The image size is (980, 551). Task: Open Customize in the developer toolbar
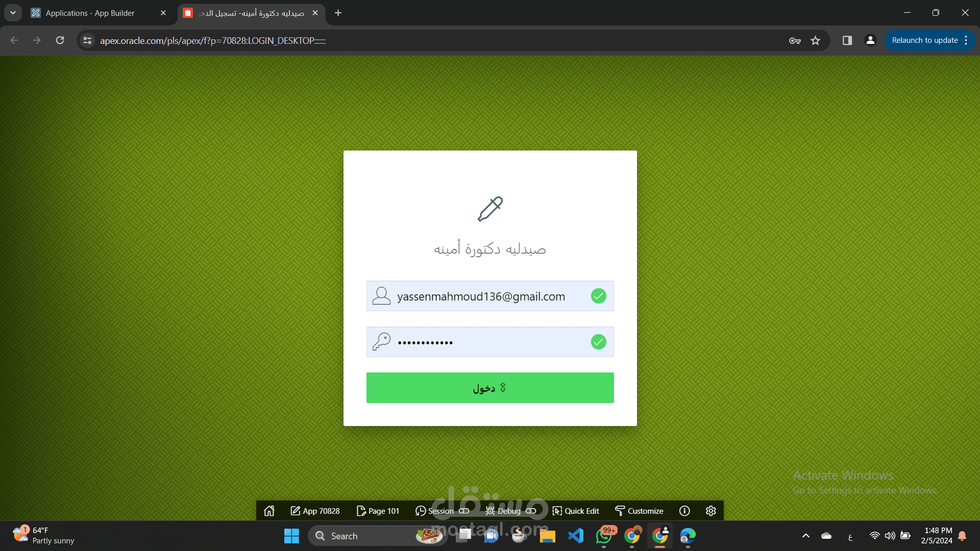coord(639,511)
